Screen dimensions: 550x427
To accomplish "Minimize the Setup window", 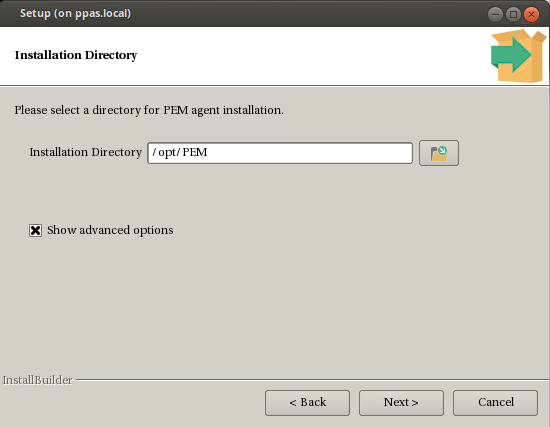I will click(495, 14).
